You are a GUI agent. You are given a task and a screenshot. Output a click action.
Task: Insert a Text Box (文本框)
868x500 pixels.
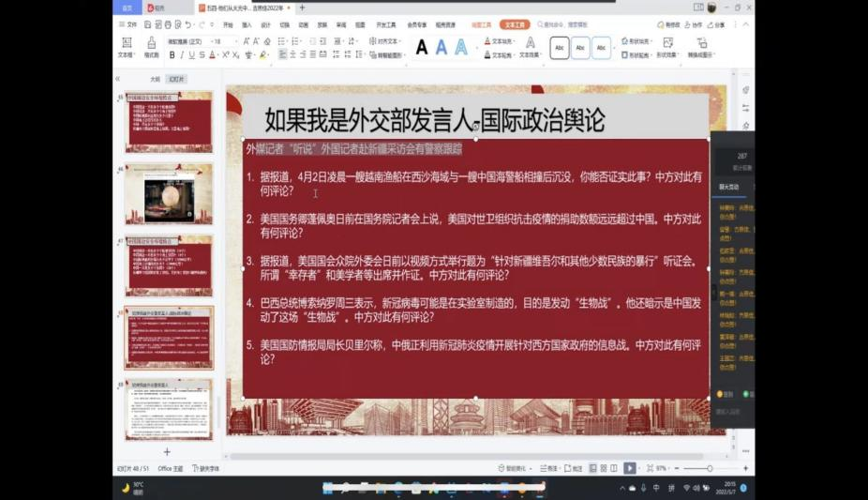126,48
